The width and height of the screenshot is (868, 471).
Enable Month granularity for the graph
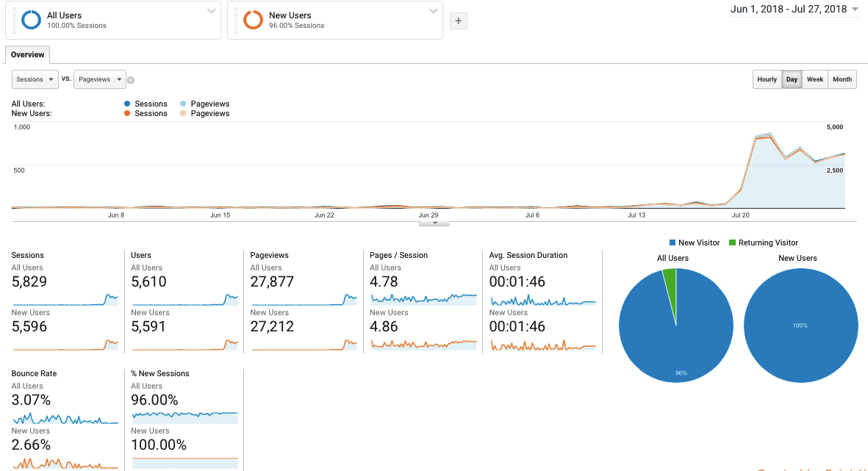click(x=842, y=79)
